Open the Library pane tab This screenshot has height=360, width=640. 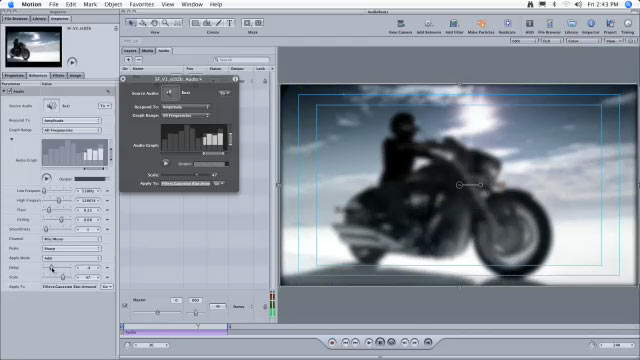(39, 19)
